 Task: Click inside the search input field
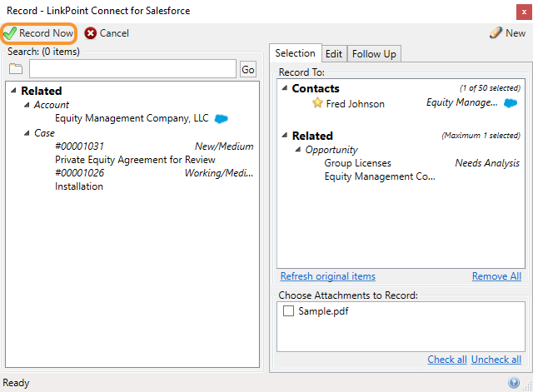tap(132, 68)
